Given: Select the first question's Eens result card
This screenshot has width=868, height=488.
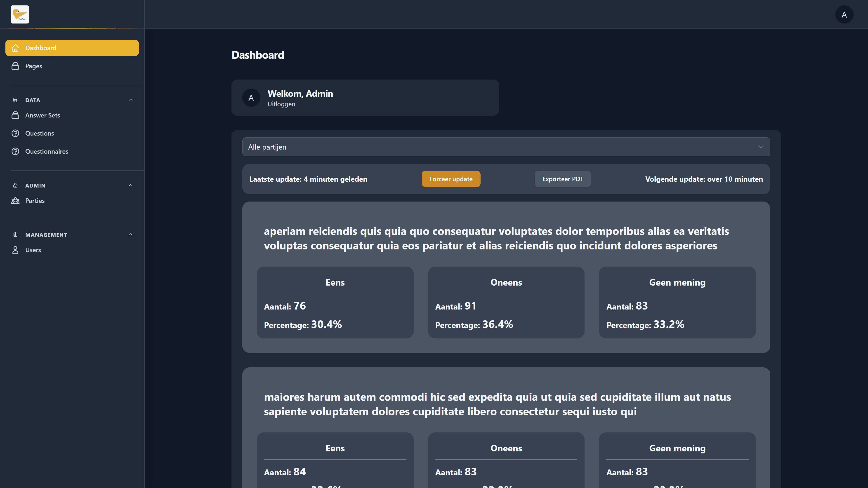Looking at the screenshot, I should (335, 303).
